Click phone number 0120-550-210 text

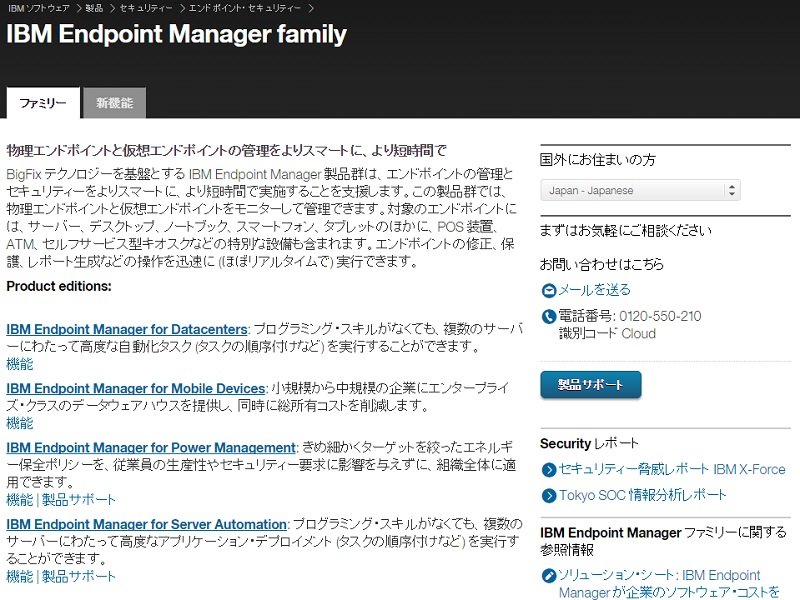click(660, 316)
